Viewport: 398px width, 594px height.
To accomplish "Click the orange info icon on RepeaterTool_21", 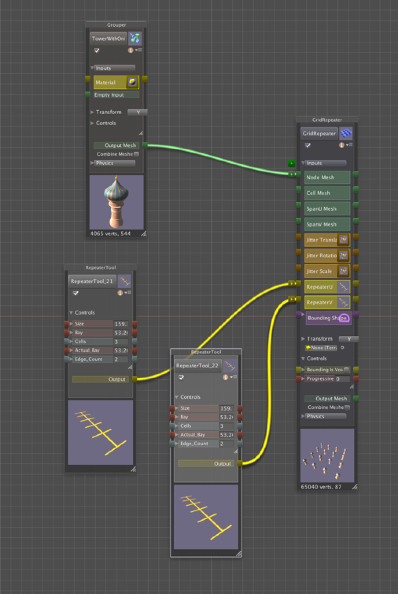I will point(120,293).
